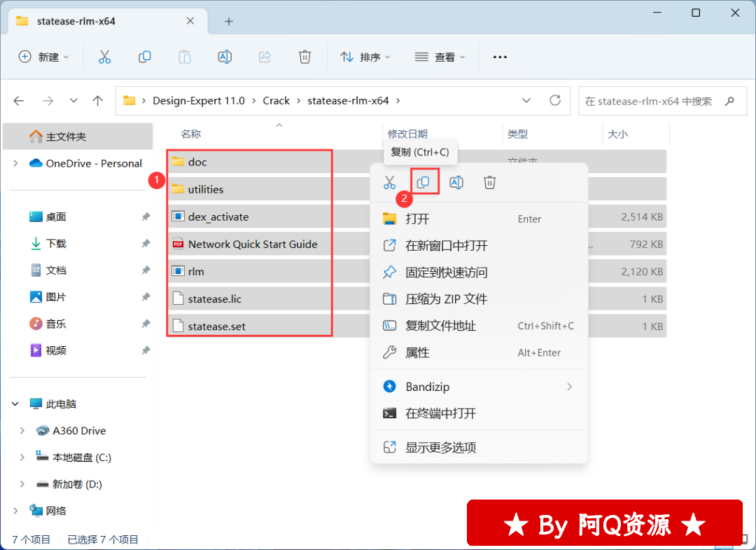Select 主文件夹 in the navigation pane
The image size is (756, 550).
coord(78,137)
